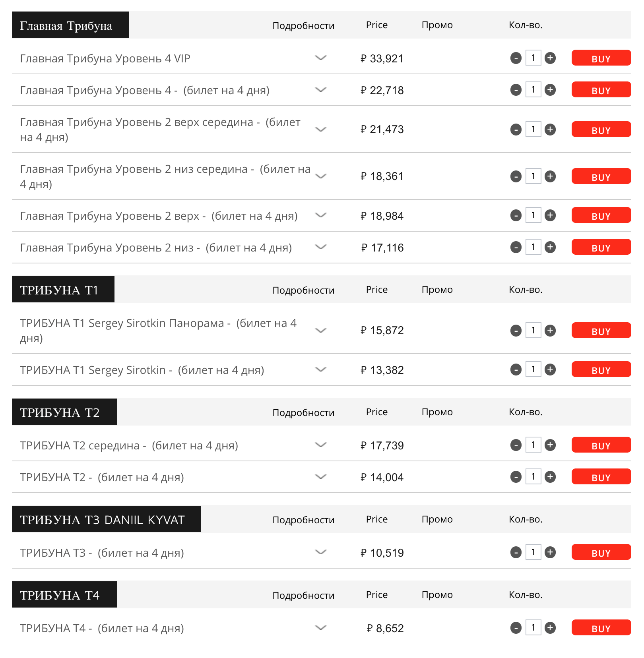Click minus icon on ТРИБУНА T4 row
The image size is (644, 658).
516,628
